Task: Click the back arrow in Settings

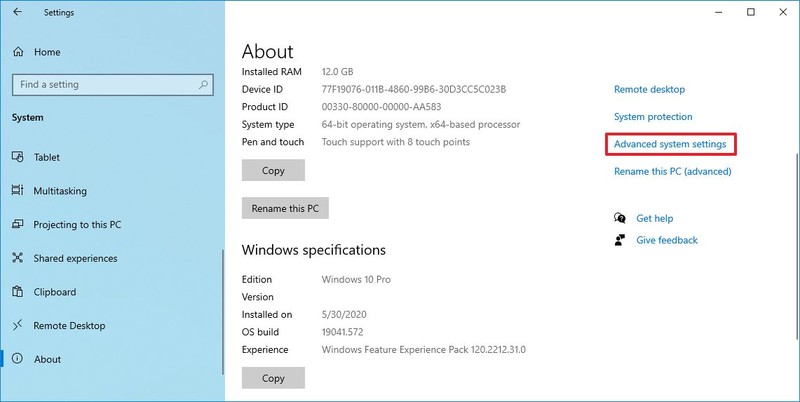Action: click(17, 12)
